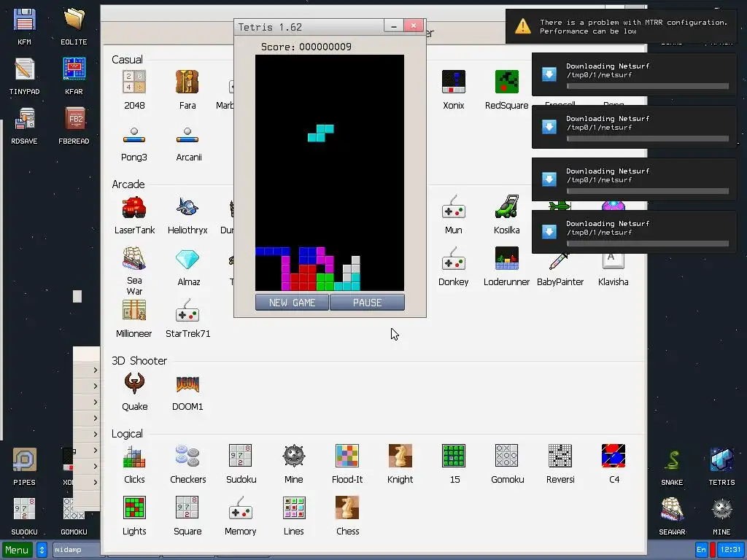The width and height of the screenshot is (747, 560).
Task: Launch DOOM1 shooter
Action: tap(187, 384)
